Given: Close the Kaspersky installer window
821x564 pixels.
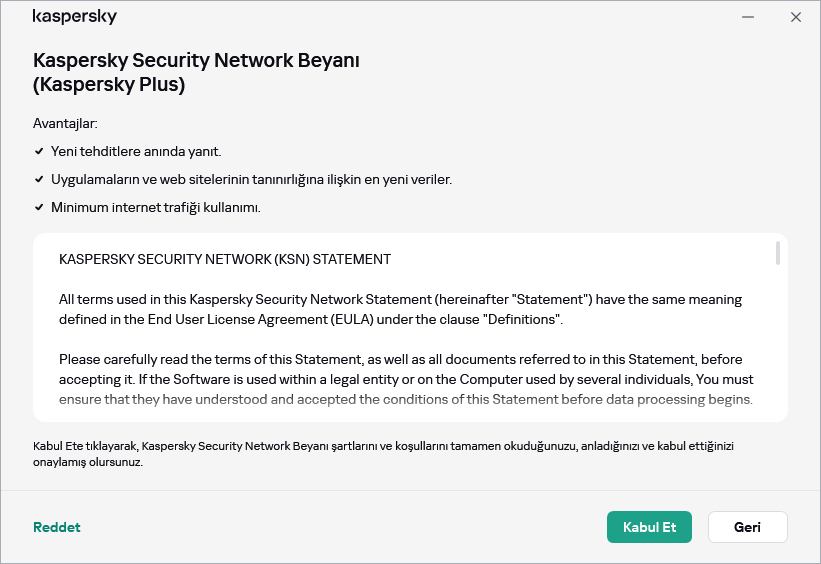Looking at the screenshot, I should (796, 17).
